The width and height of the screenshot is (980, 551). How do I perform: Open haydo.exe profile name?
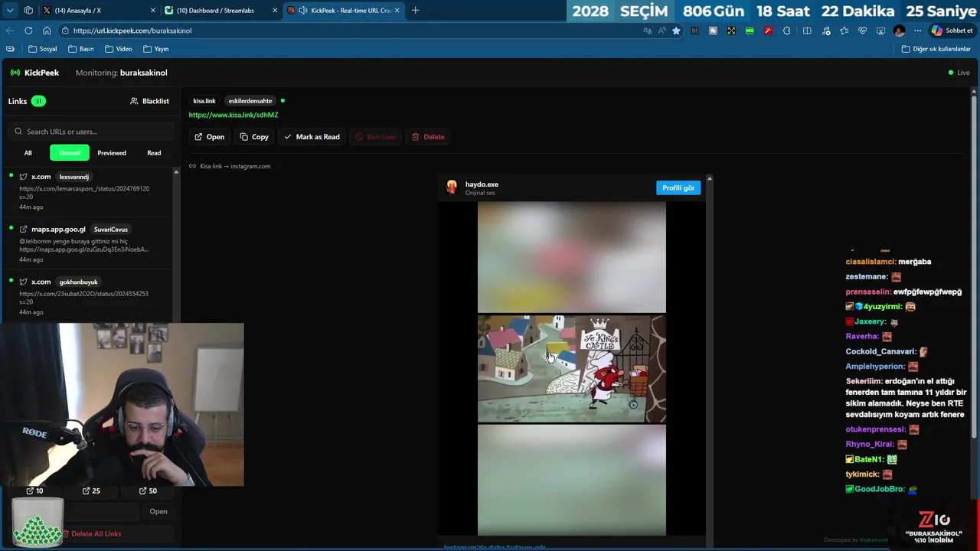482,184
